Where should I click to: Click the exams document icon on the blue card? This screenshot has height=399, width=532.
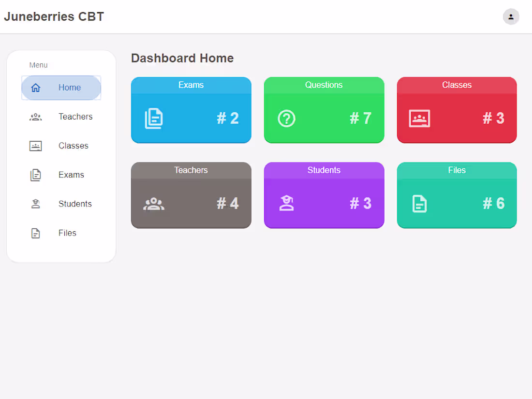tap(155, 118)
